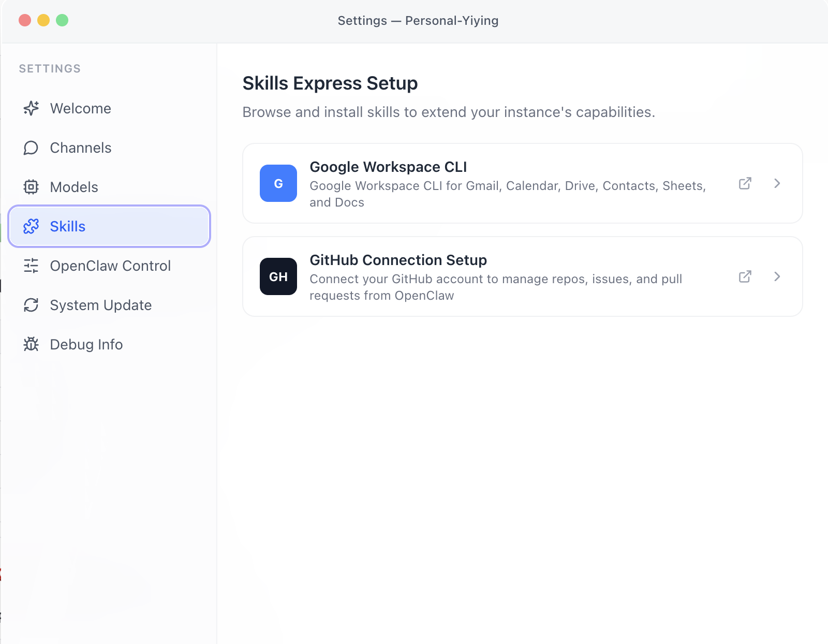This screenshot has height=644, width=828.
Task: Open Google Workspace CLI external link icon
Action: pos(745,183)
